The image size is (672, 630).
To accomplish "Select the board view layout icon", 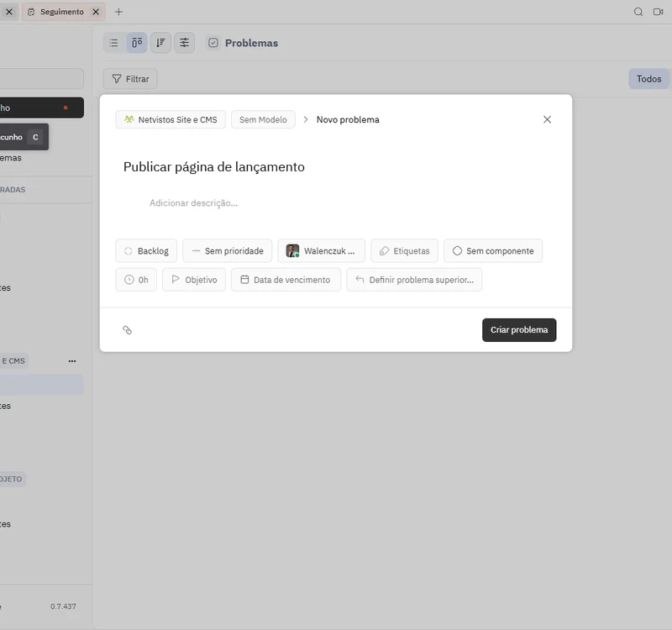I will 137,43.
